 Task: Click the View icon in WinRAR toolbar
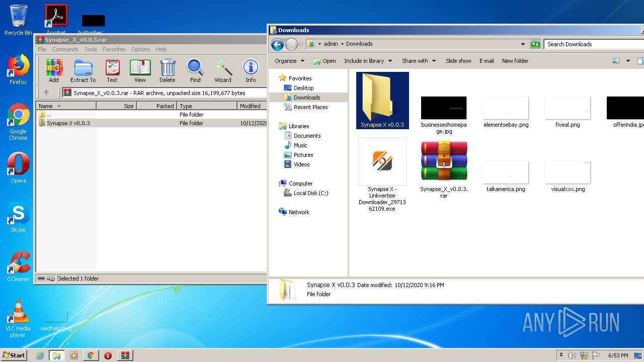(x=140, y=71)
